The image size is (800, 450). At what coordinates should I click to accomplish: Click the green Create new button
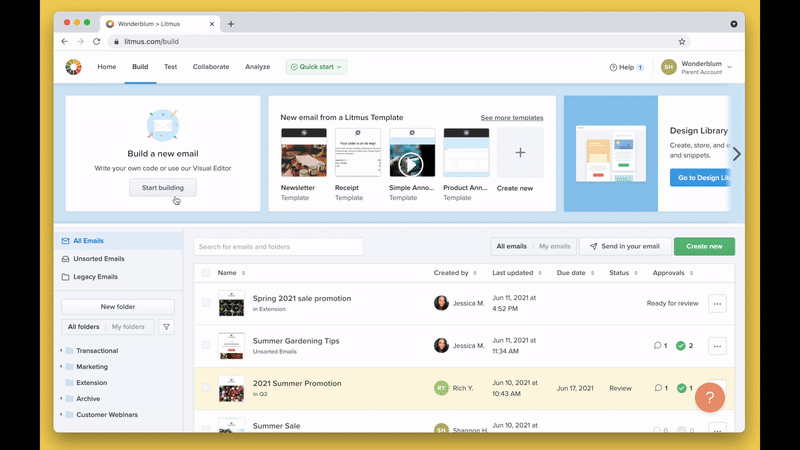pyautogui.click(x=704, y=246)
